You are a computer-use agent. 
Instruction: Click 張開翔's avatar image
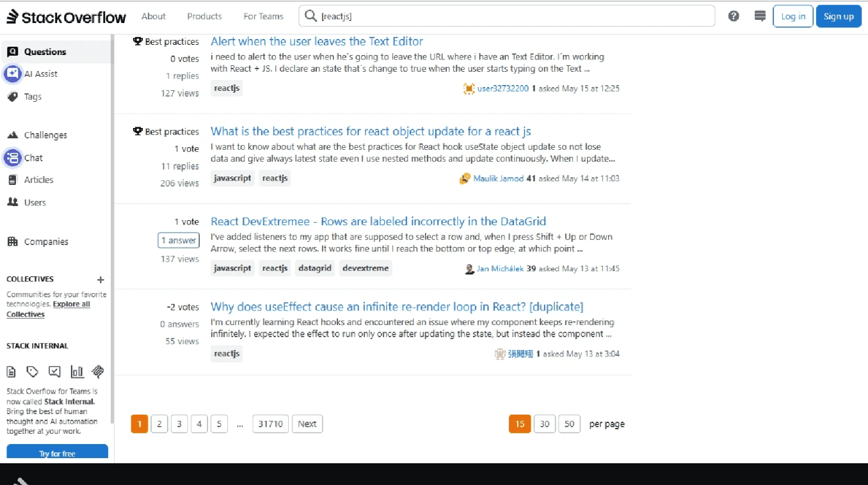(x=500, y=354)
